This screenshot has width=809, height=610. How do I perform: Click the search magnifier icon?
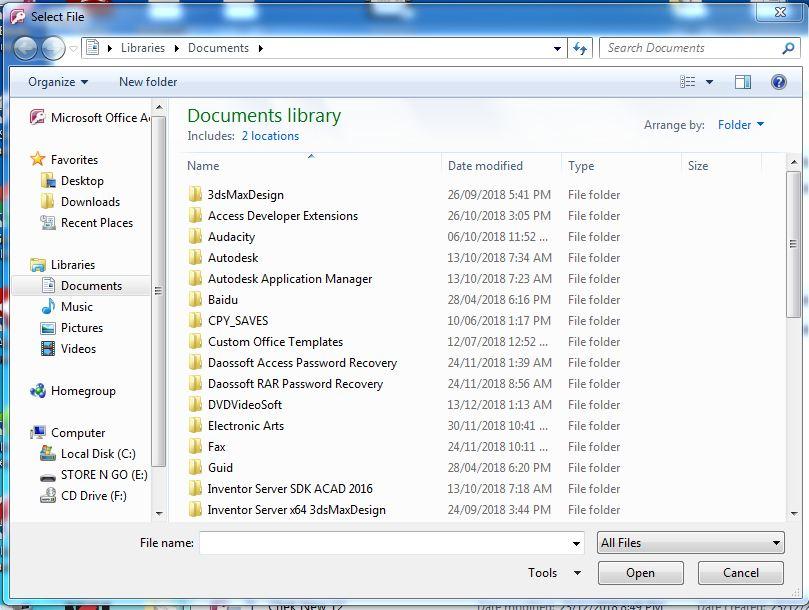coord(789,48)
